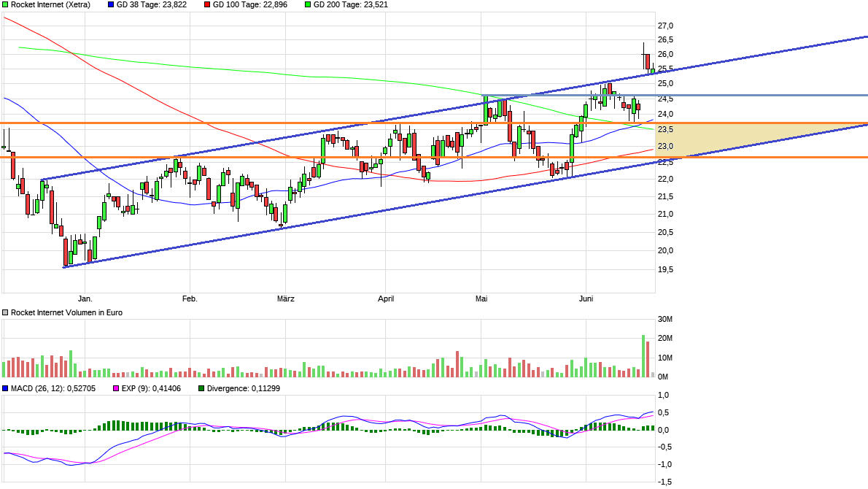Click the 24,0 price axis value
Screen dimensions: 868x489
point(665,114)
